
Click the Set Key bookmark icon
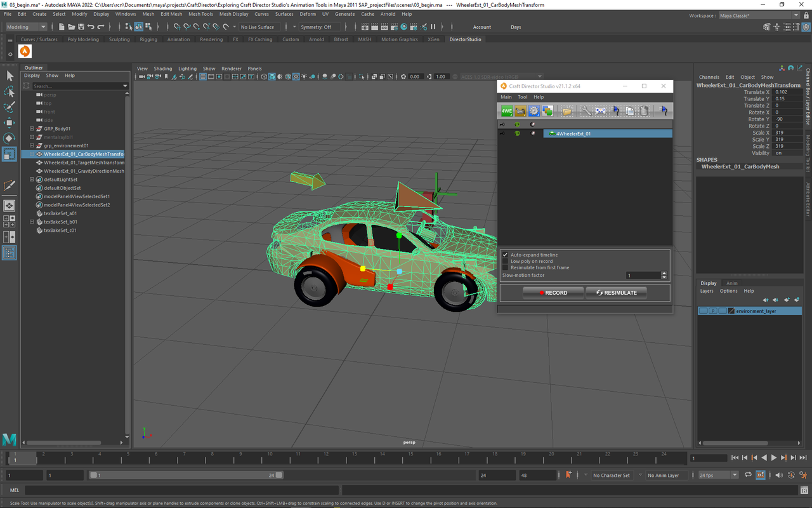click(568, 474)
